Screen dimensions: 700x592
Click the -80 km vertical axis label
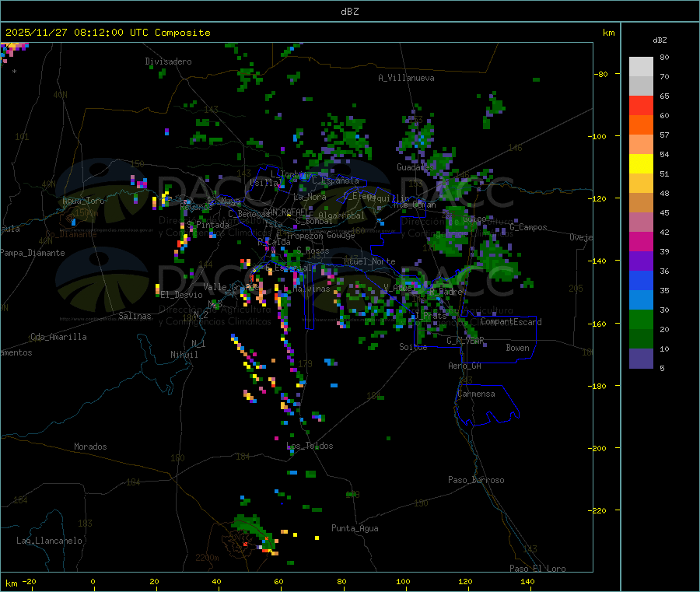coord(600,74)
